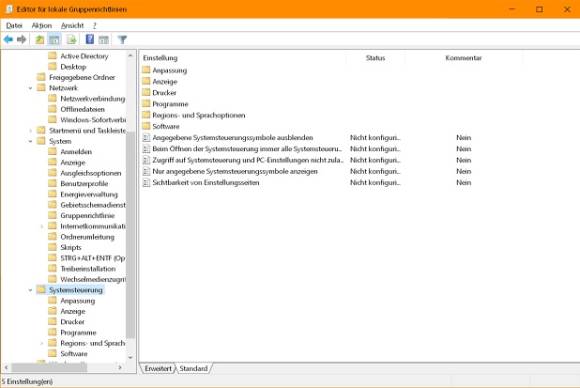Click the Back arrow toolbar icon
Image resolution: width=580 pixels, height=388 pixels.
click(x=8, y=39)
